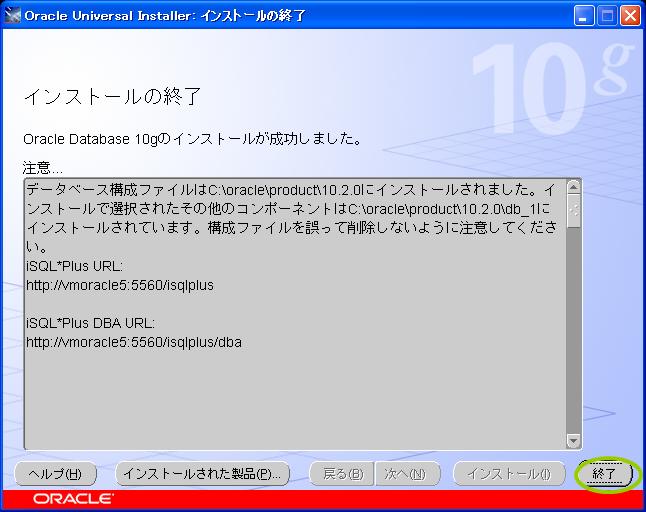Click the 次へ(N) next button
The width and height of the screenshot is (646, 512).
[x=405, y=474]
